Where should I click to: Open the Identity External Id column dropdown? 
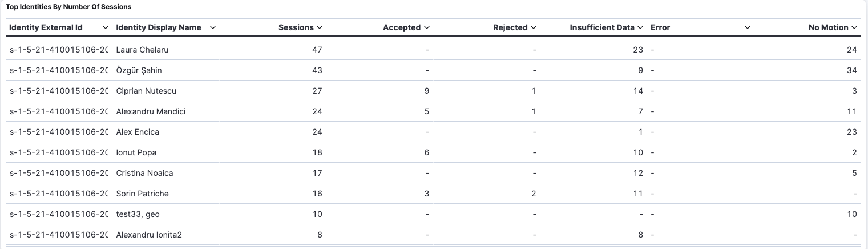(x=105, y=27)
